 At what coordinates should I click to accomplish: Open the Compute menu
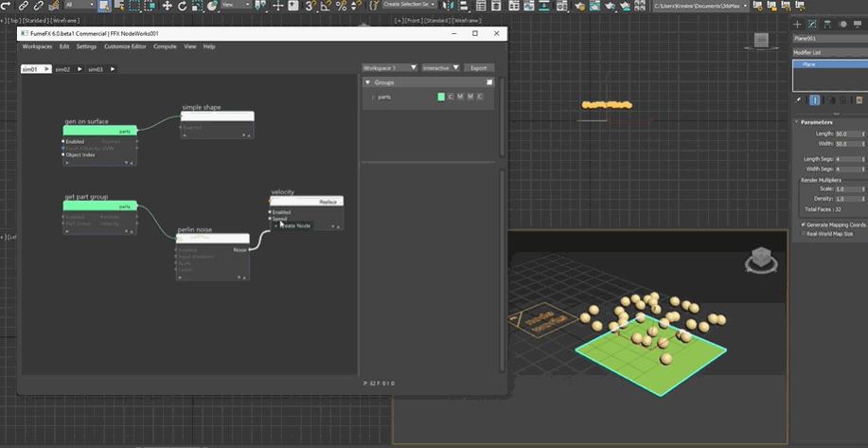[x=165, y=46]
